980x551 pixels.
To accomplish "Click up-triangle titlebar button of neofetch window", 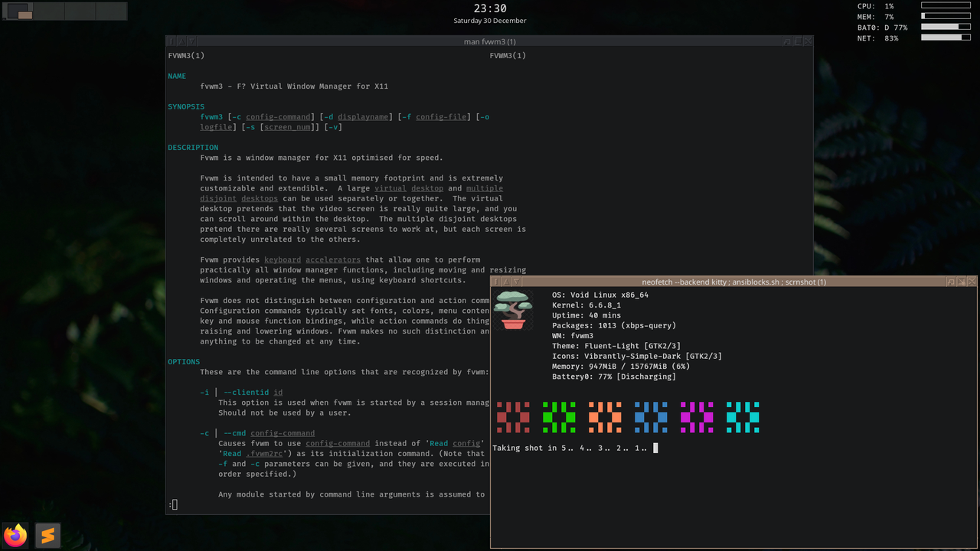I will (x=506, y=282).
